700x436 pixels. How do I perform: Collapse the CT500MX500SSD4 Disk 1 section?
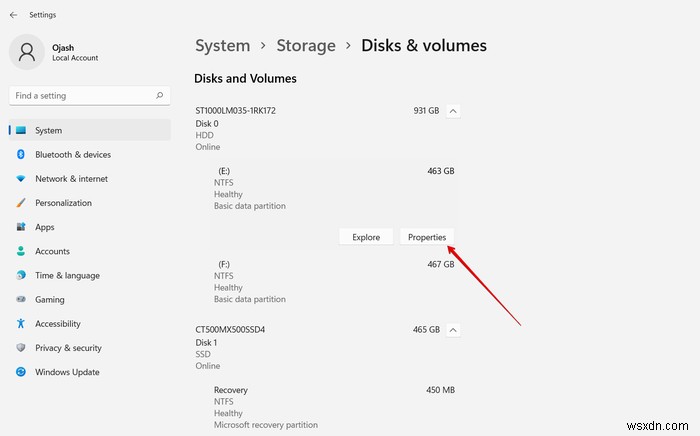(452, 329)
